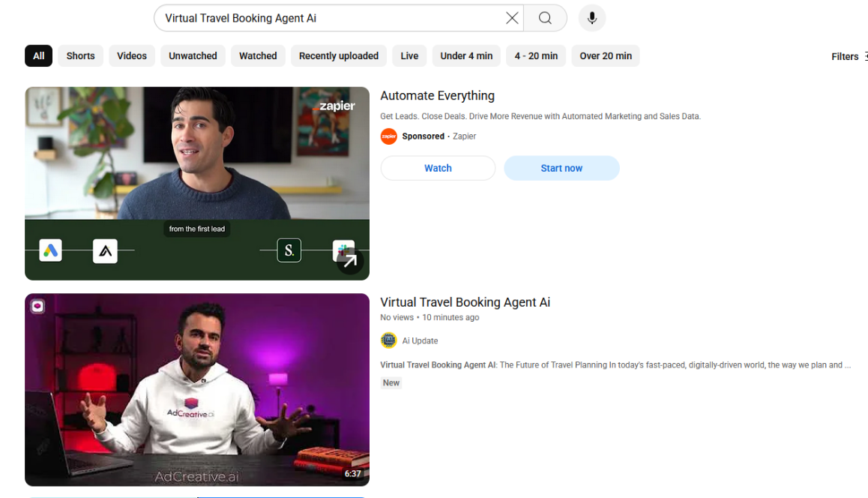Filter videos 4 - 20 min long
Screen dimensions: 868x498
point(536,56)
